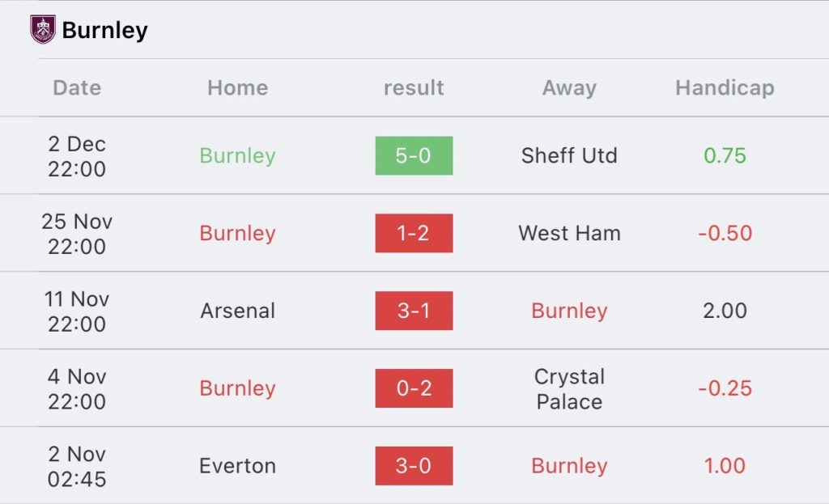This screenshot has height=504, width=829.
Task: Select the Sheff Utd away team
Action: [x=569, y=155]
